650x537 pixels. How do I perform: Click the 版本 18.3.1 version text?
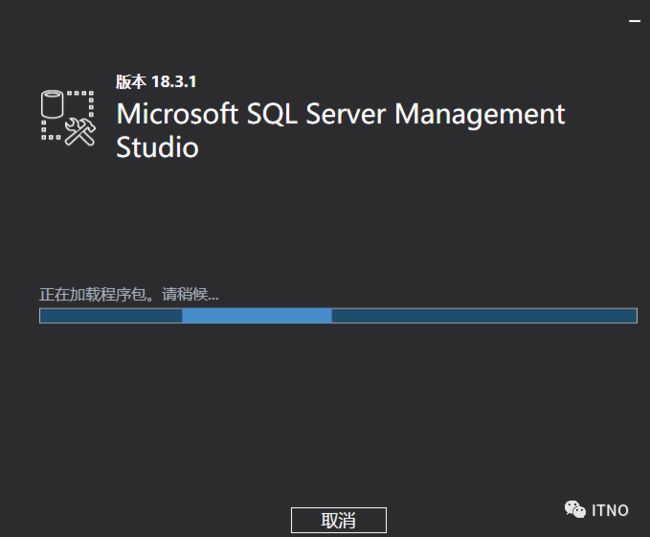click(156, 82)
